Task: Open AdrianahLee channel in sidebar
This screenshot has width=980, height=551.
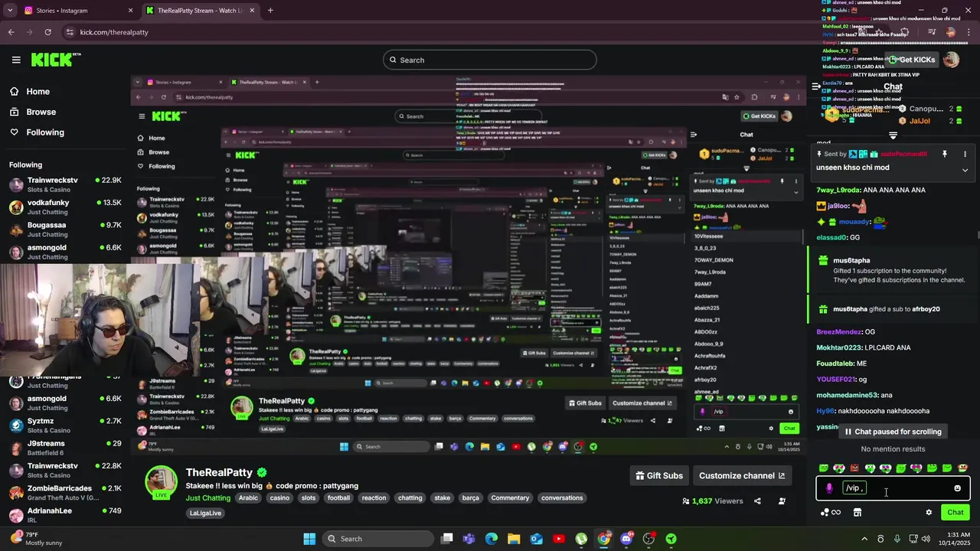Action: 65,515
